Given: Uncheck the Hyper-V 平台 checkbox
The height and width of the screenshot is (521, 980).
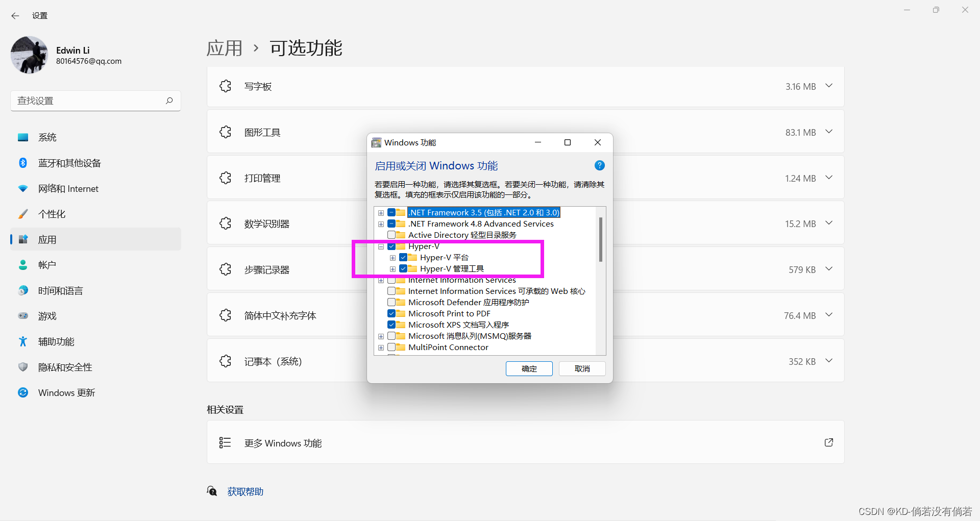Looking at the screenshot, I should [403, 257].
